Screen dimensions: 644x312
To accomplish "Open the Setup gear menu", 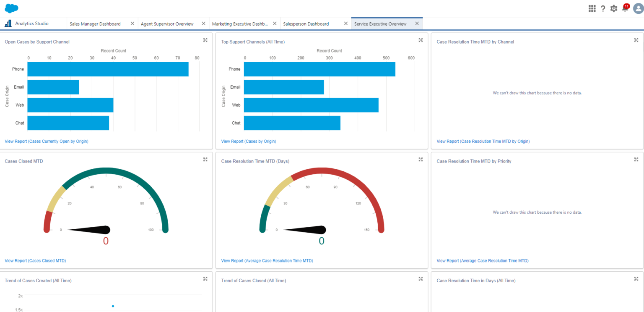I will coord(613,8).
